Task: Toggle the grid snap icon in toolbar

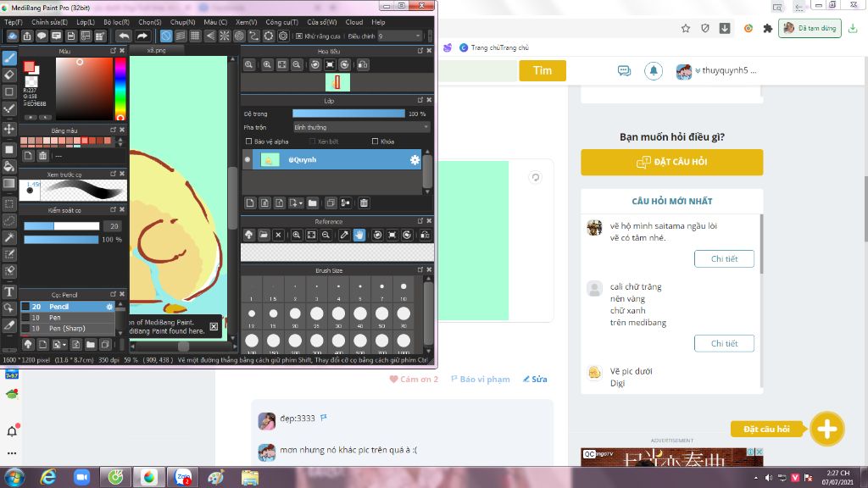Action: pos(195,36)
